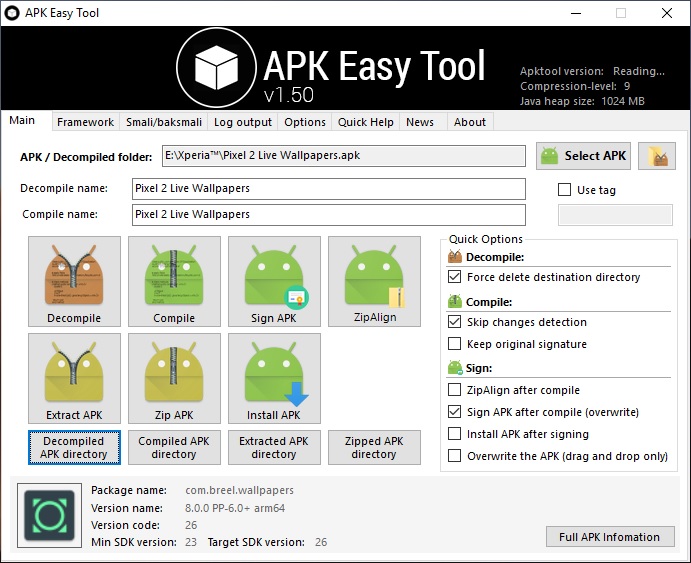Click the Select APK button
The image size is (691, 563).
coord(583,156)
